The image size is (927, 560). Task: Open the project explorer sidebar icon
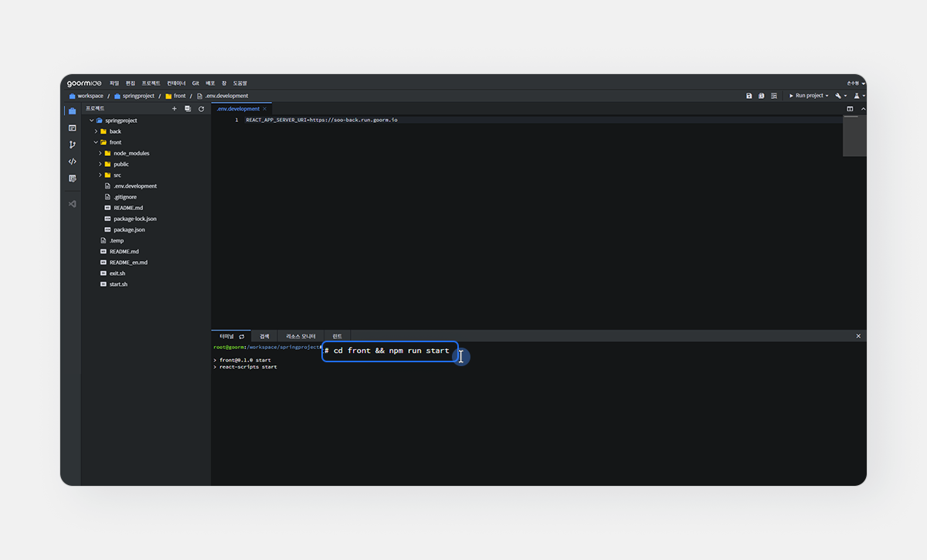click(72, 110)
